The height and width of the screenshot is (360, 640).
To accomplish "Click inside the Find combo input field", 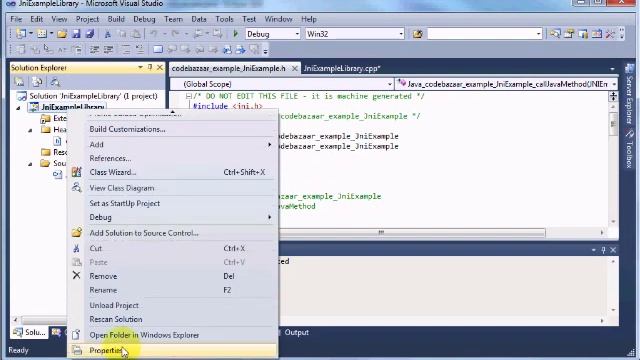I will pyautogui.click(x=481, y=34).
